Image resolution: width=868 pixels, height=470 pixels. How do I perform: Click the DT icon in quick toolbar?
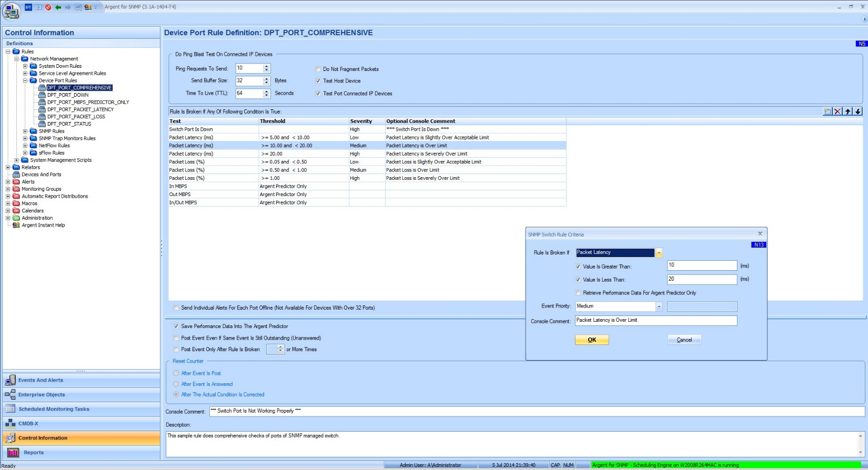[x=28, y=7]
